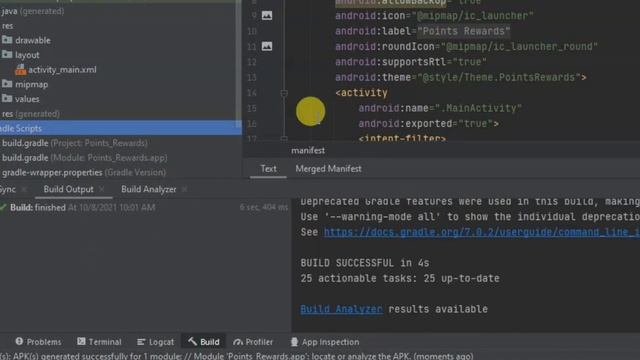Select the Build Analyzer tab
The image size is (640, 360).
click(x=149, y=189)
